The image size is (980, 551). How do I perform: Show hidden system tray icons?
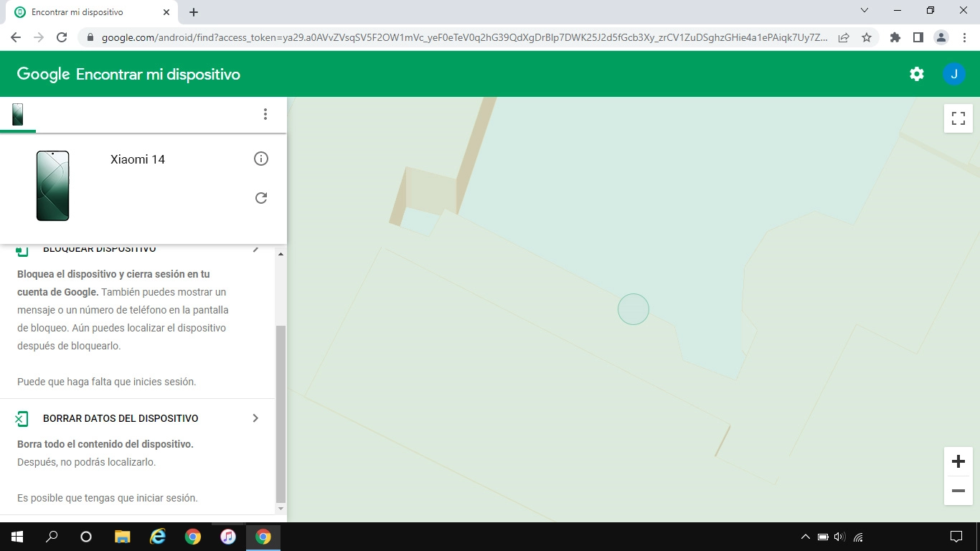point(805,537)
